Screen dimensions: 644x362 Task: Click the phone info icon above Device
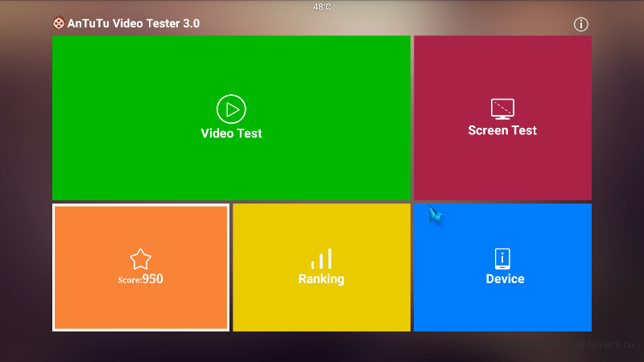click(x=502, y=258)
